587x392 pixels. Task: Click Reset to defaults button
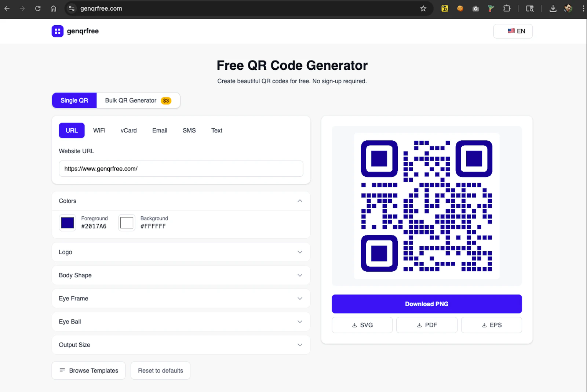[160, 371]
